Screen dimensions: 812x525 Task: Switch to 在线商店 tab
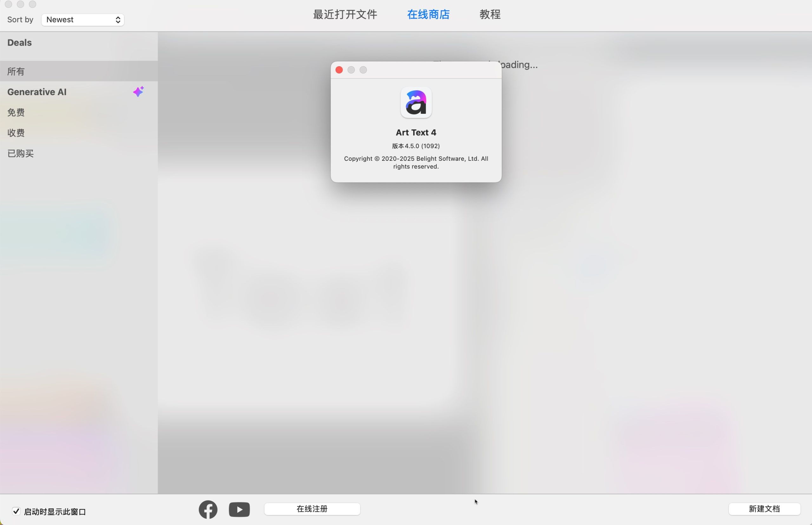coord(428,14)
